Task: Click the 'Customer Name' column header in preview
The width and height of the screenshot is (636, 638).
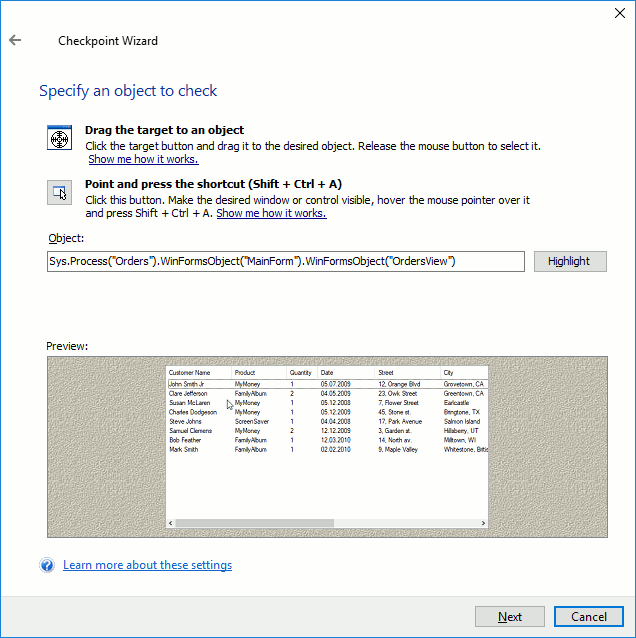Action: pyautogui.click(x=199, y=373)
